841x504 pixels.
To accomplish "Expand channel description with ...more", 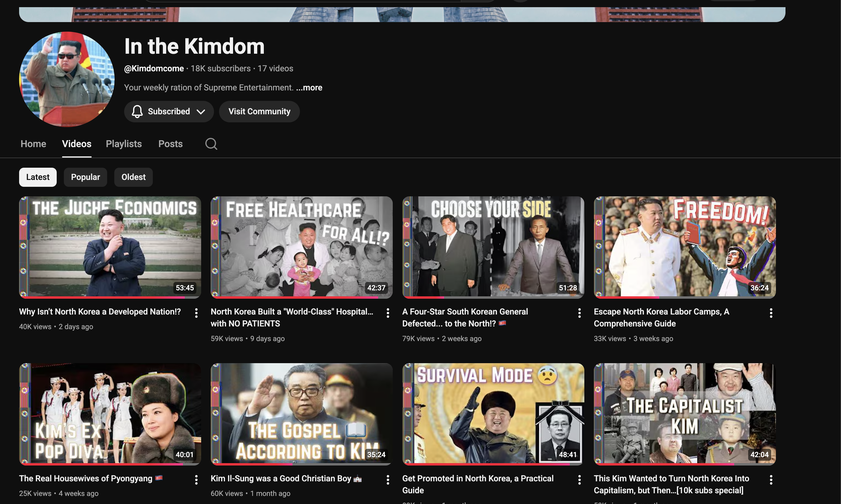I will click(309, 88).
